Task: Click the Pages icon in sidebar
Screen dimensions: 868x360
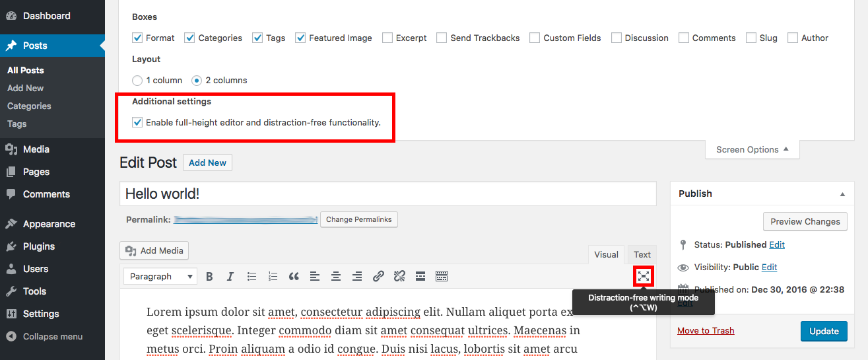Action: pos(11,172)
